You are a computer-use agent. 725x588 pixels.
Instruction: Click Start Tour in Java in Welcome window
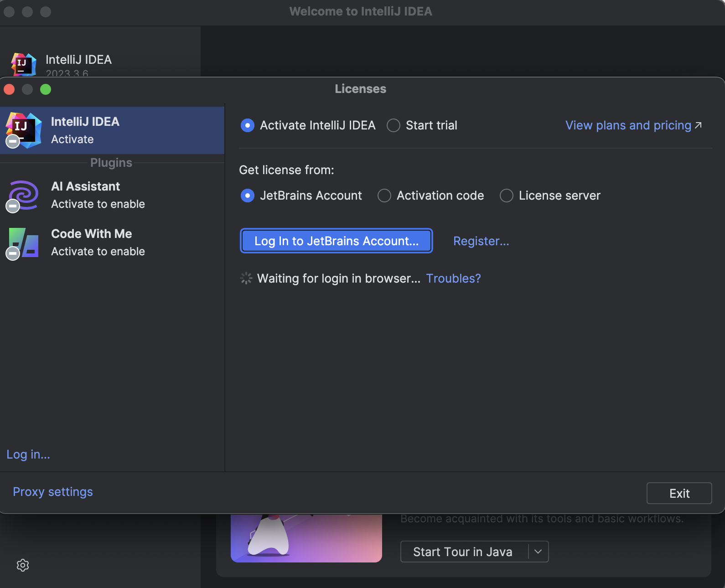coord(463,552)
